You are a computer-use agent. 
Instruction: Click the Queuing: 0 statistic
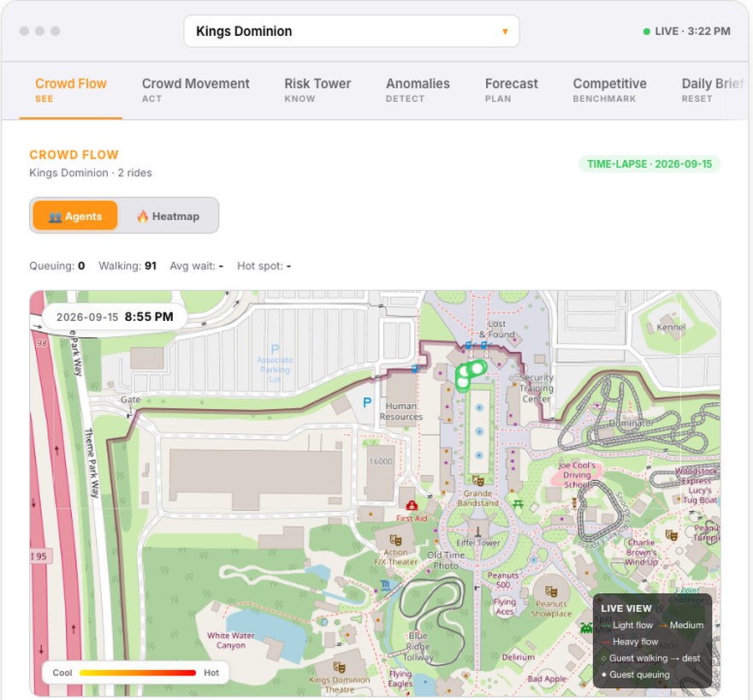click(x=57, y=266)
